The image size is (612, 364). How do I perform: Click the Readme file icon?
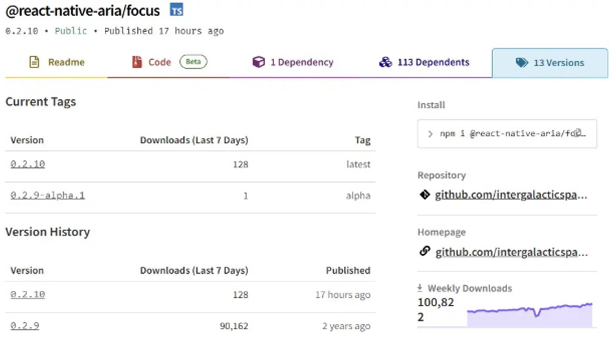(x=34, y=62)
